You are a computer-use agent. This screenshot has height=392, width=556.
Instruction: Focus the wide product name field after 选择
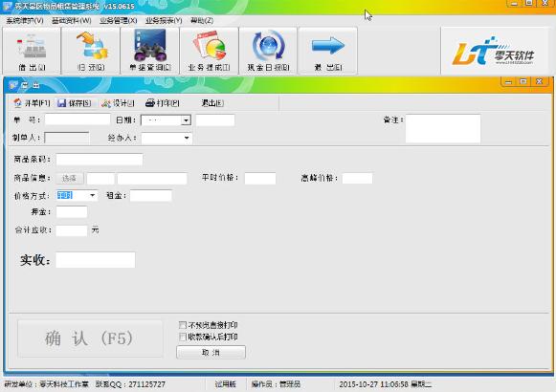click(152, 178)
